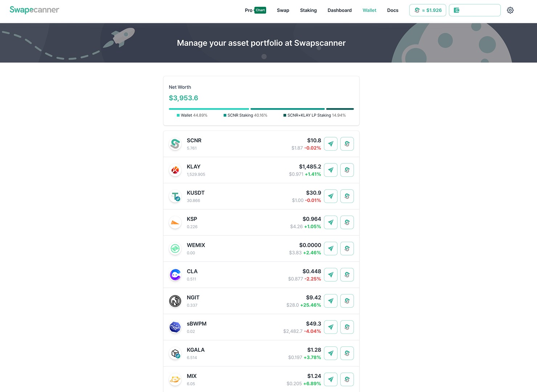Click the CLA token logo
This screenshot has height=392, width=537.
[175, 275]
